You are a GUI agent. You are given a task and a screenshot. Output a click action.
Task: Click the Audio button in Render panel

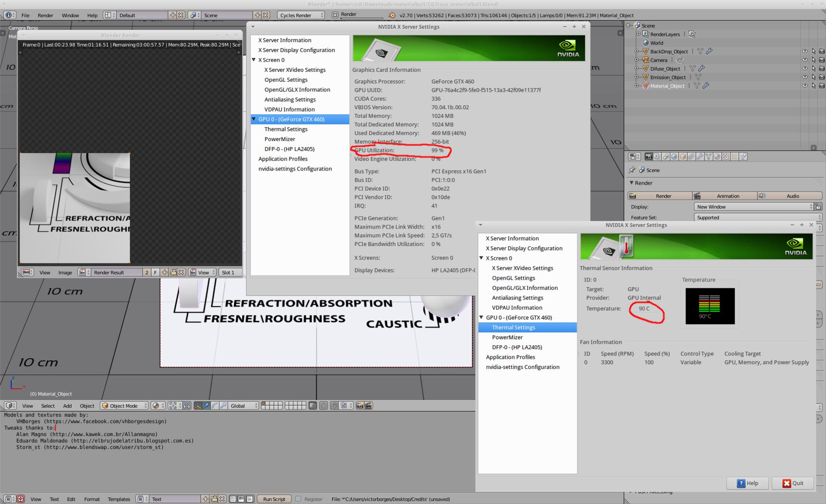[789, 196]
